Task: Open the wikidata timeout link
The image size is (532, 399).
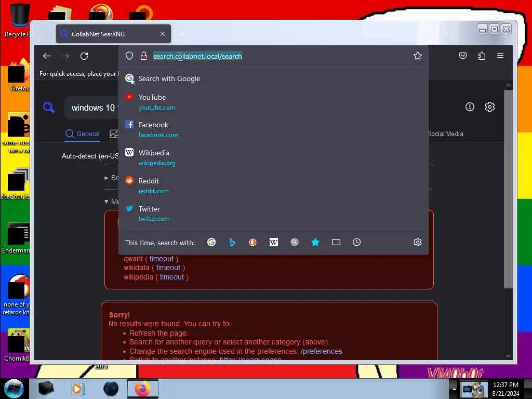Action: point(168,268)
